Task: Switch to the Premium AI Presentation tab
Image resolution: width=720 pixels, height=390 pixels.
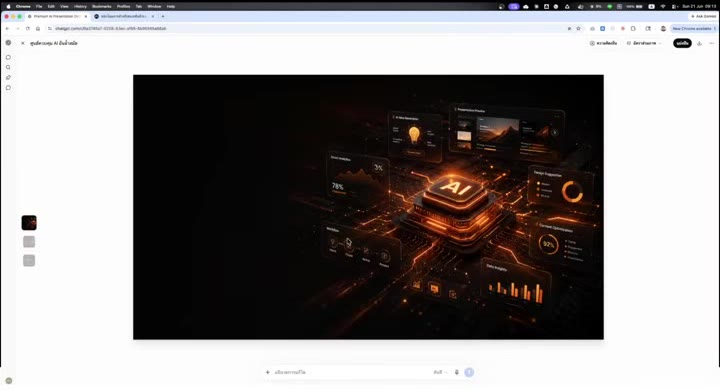Action: pyautogui.click(x=57, y=16)
